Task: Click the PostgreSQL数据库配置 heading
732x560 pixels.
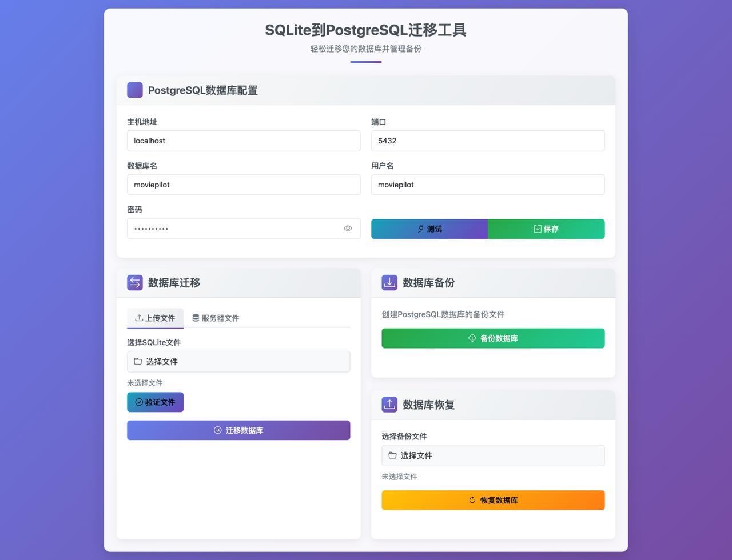Action: point(203,90)
